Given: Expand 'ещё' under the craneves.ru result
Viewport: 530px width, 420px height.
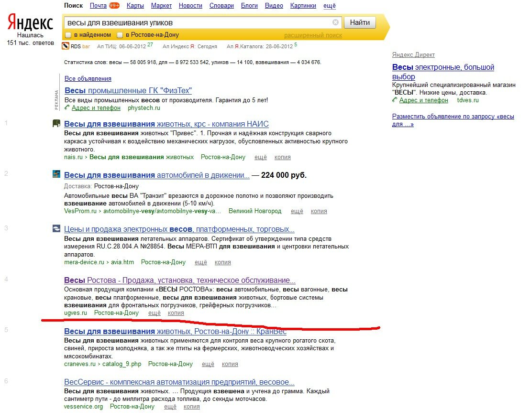Looking at the screenshot, I should [208, 364].
